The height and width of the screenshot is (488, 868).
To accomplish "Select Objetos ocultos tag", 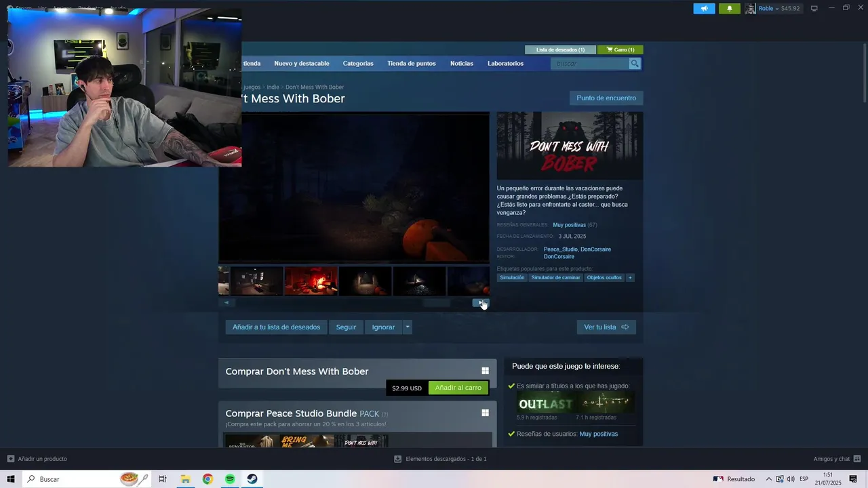I will 604,278.
